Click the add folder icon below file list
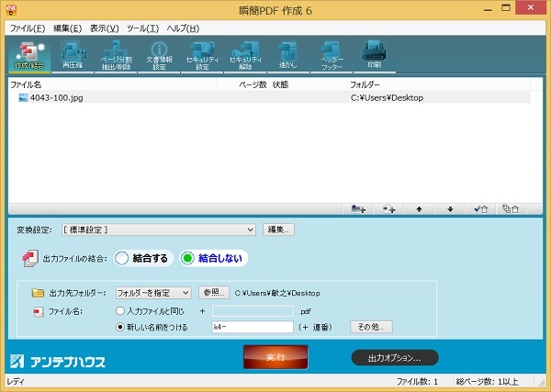Screen dimensions: 551x392 click(359, 208)
